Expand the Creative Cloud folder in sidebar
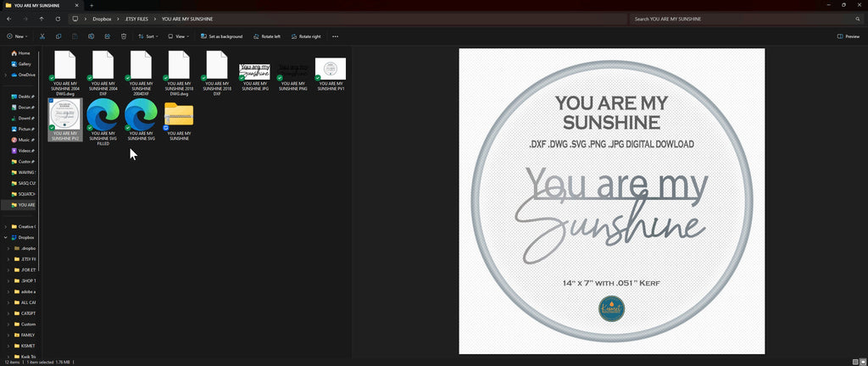This screenshot has width=868, height=366. (x=6, y=227)
